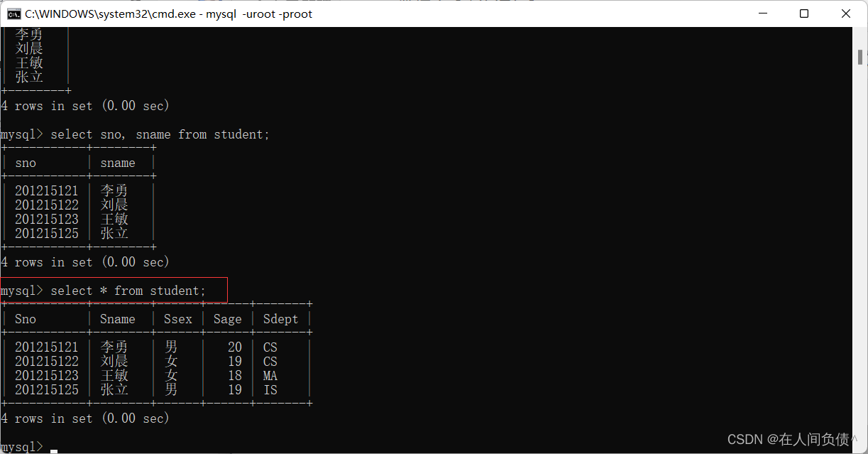Image resolution: width=868 pixels, height=454 pixels.
Task: Click the Sage value 18
Action: pos(235,376)
